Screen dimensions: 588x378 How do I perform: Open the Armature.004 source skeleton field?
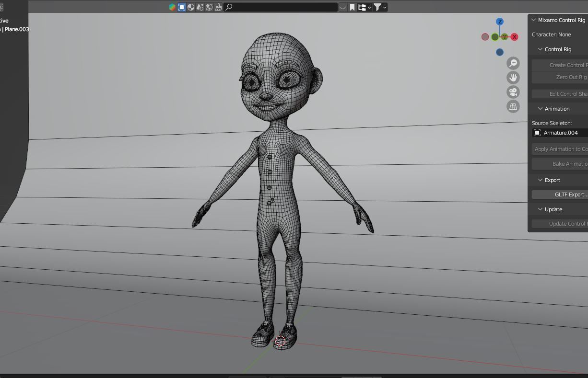pos(560,133)
